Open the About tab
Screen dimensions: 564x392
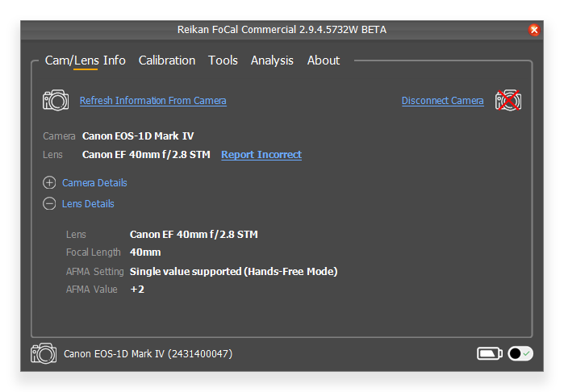324,60
